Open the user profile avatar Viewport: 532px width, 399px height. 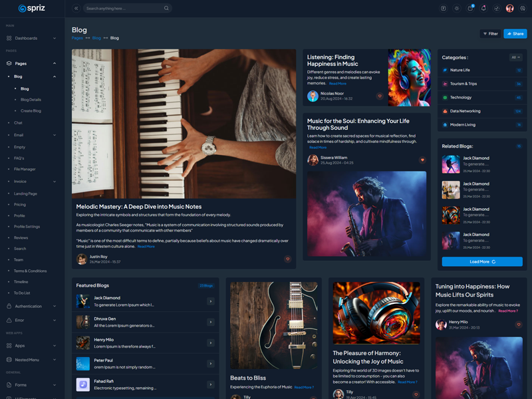point(509,9)
